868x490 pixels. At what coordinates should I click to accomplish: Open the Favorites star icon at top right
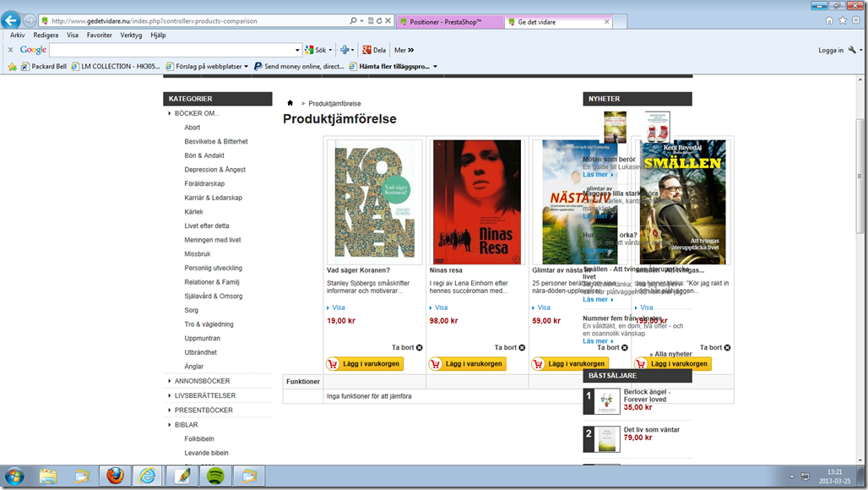[x=843, y=20]
